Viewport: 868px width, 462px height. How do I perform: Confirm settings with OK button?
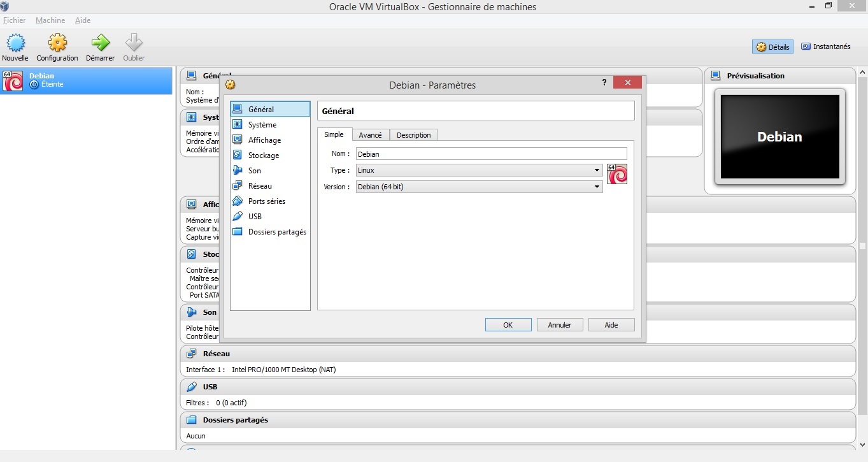[x=508, y=325]
